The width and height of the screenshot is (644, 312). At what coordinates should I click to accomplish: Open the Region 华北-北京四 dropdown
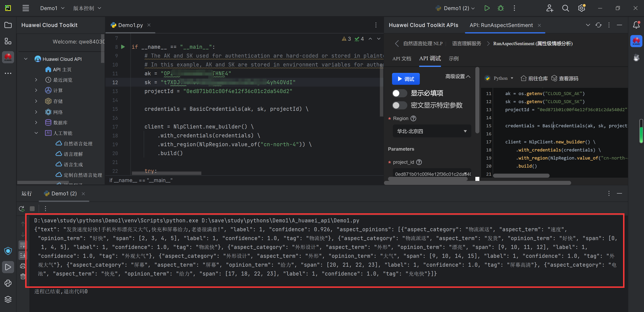coord(432,131)
